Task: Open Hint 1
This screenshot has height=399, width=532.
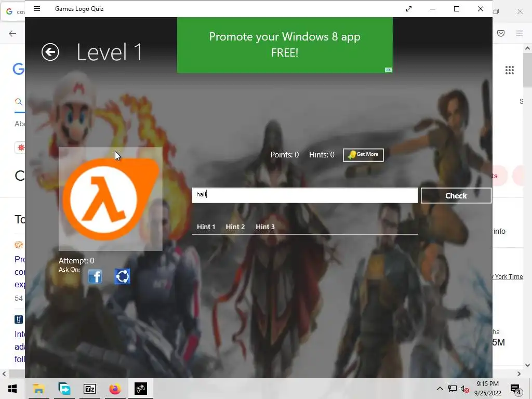Action: (x=206, y=227)
